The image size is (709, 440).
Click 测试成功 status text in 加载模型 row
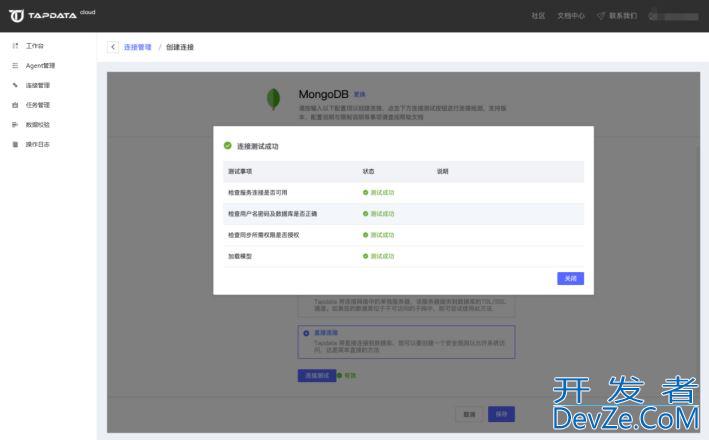pyautogui.click(x=382, y=256)
